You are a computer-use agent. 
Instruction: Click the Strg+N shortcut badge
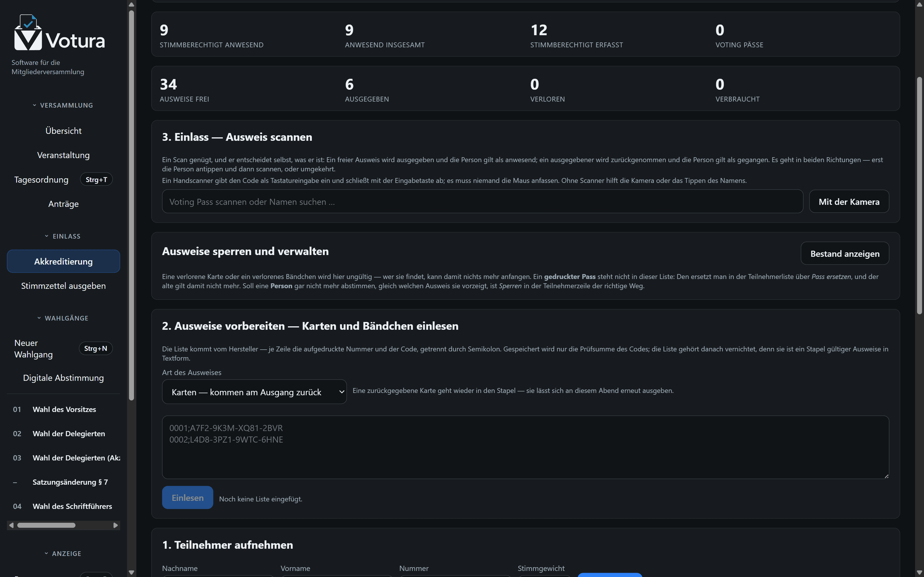point(96,349)
